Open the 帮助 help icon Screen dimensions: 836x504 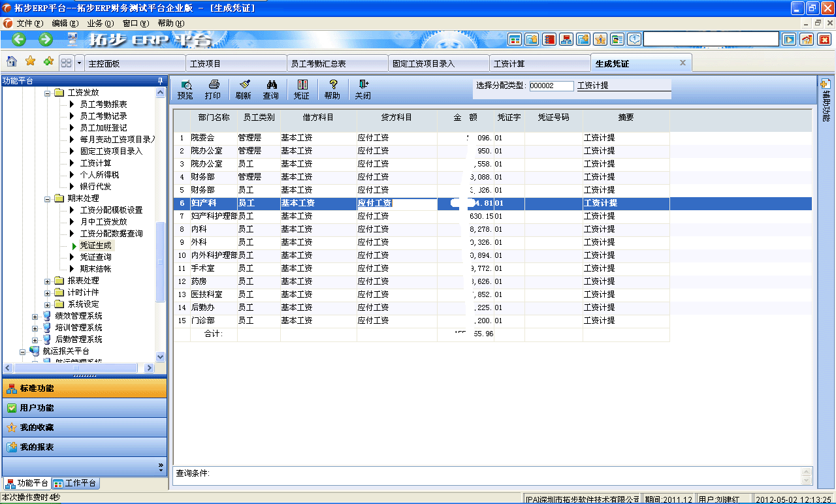(x=332, y=89)
